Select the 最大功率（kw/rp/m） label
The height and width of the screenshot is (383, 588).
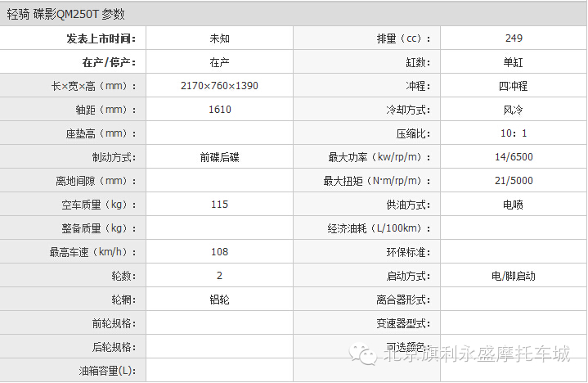(x=379, y=157)
